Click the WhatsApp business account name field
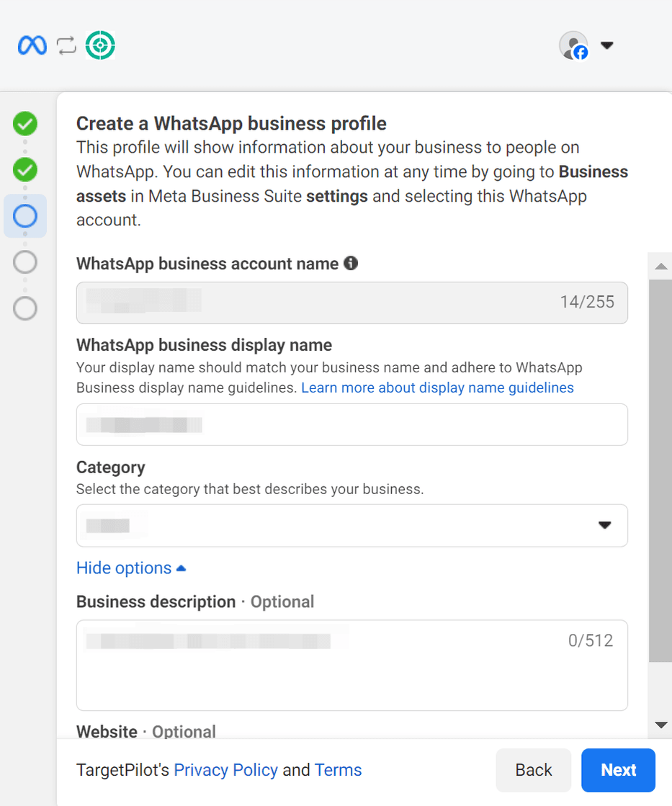The height and width of the screenshot is (806, 672). [352, 303]
